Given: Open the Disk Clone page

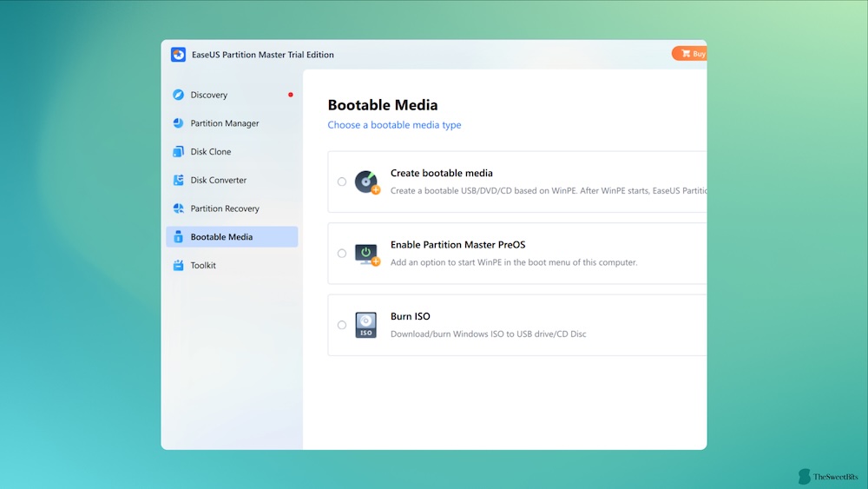Looking at the screenshot, I should pyautogui.click(x=232, y=151).
